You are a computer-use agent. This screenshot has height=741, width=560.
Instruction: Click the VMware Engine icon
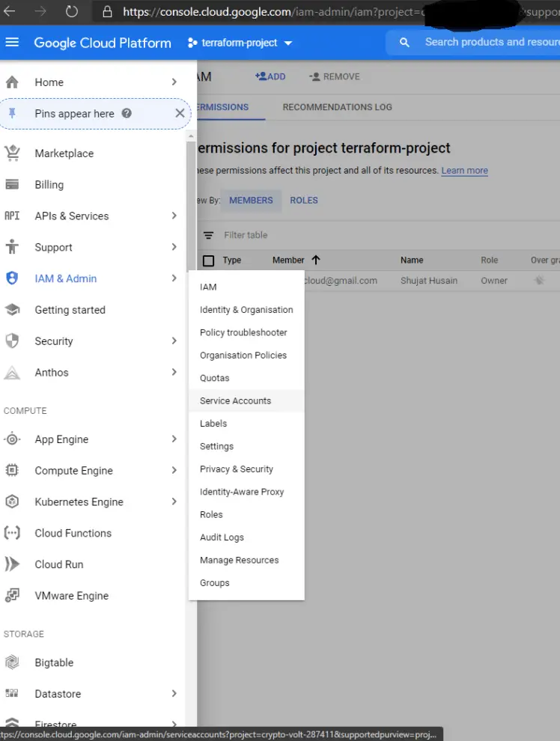(x=12, y=596)
